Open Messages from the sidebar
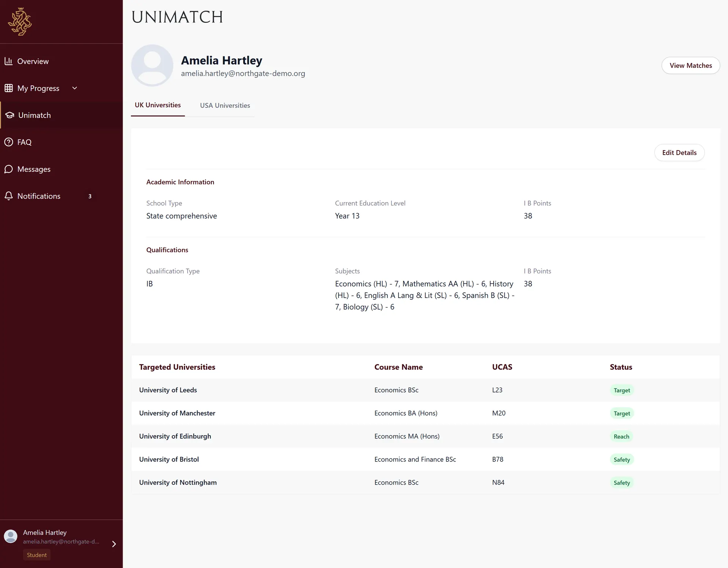 click(x=61, y=169)
